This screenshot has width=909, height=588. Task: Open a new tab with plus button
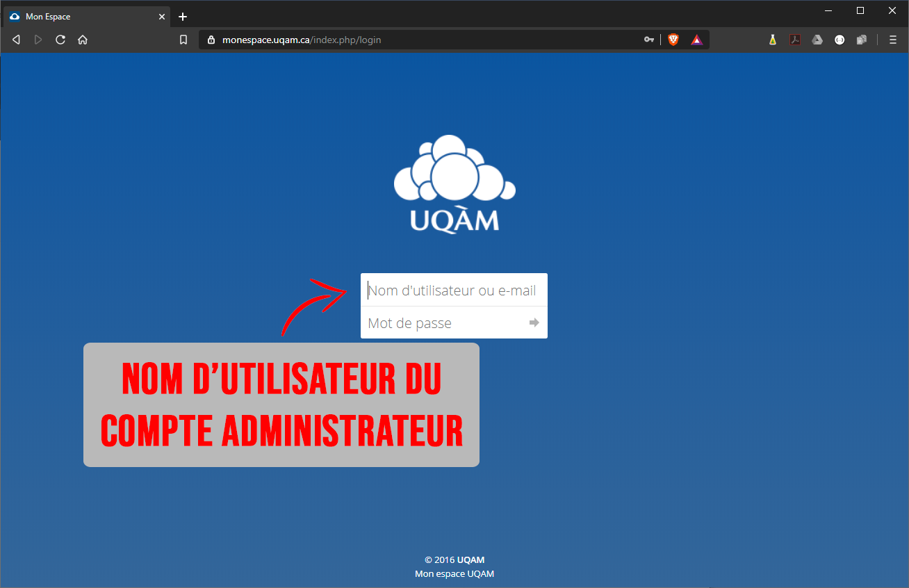pyautogui.click(x=183, y=17)
